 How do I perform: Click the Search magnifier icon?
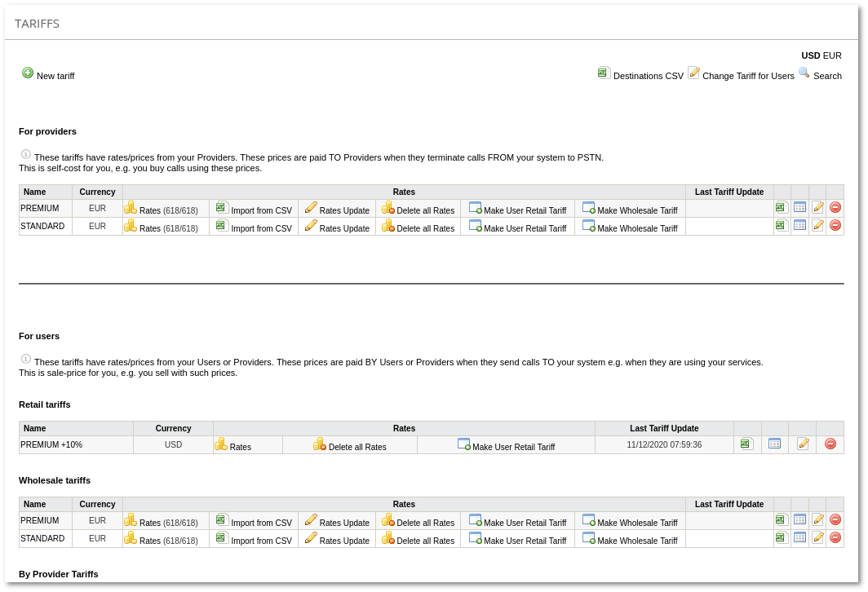pos(804,73)
